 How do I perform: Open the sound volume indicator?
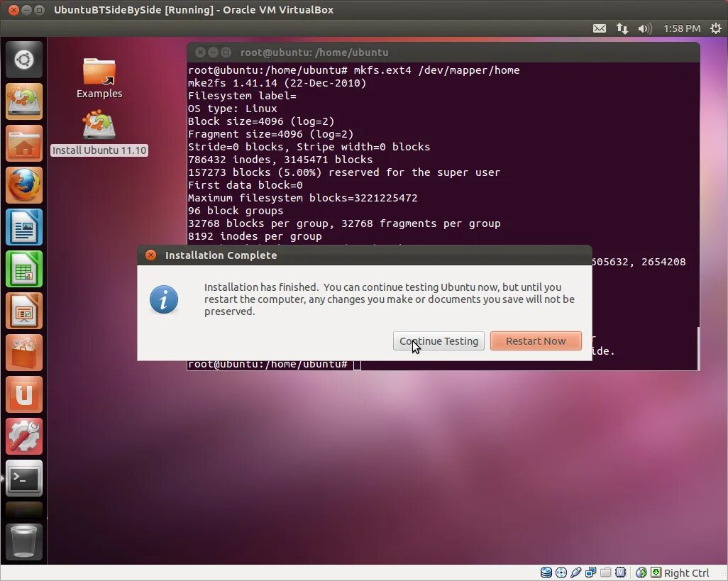645,28
